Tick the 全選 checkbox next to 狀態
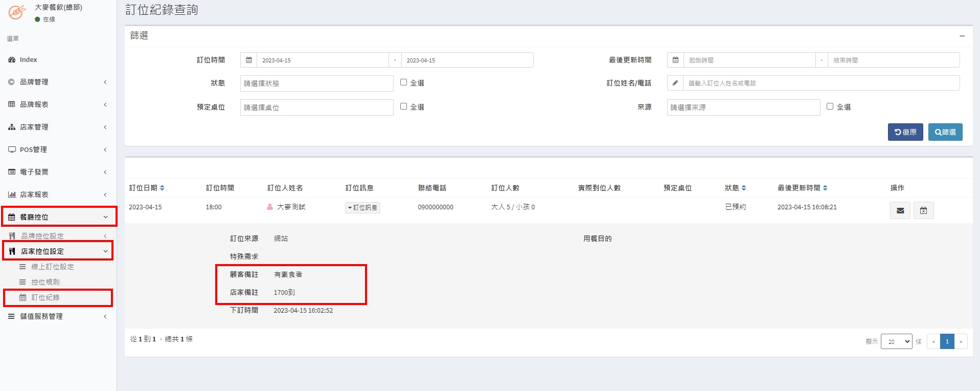 (x=403, y=82)
